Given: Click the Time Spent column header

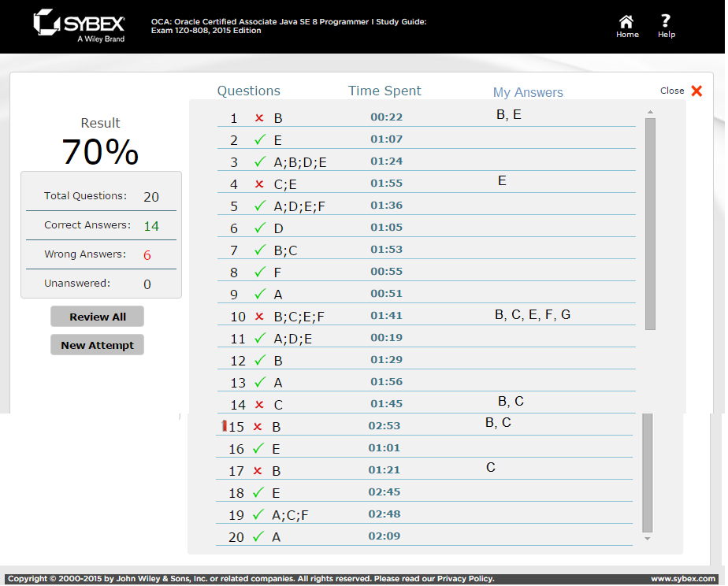Looking at the screenshot, I should (x=384, y=91).
